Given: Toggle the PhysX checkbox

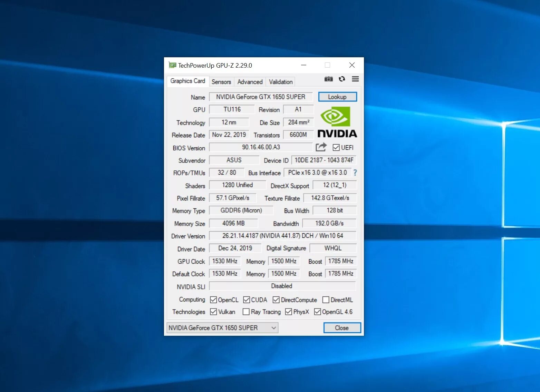Looking at the screenshot, I should point(289,312).
